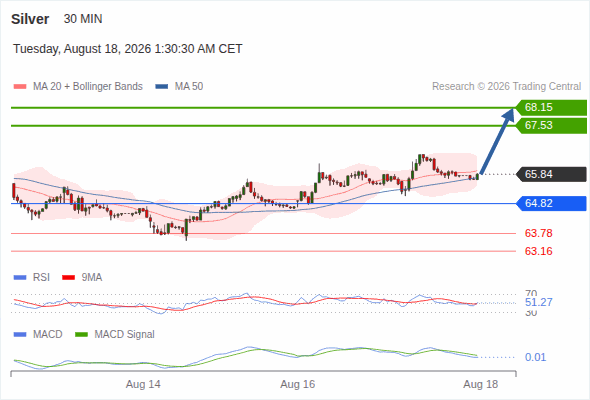Click the Silver chart title
This screenshot has height=400, width=590.
(30, 19)
